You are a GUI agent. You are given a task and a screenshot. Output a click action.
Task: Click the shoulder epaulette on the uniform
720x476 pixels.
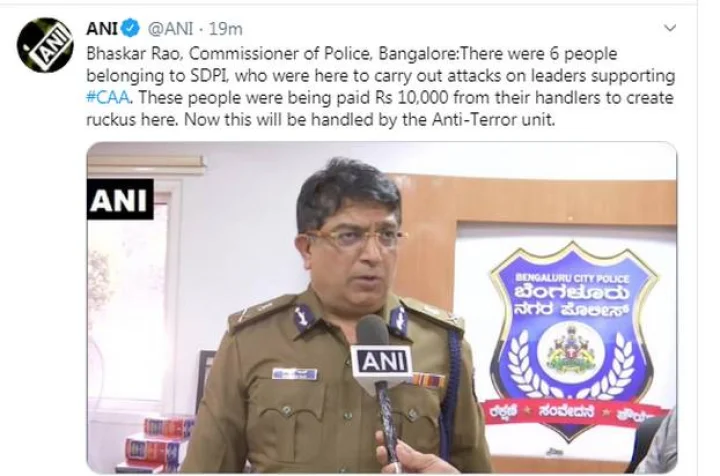(x=260, y=311)
